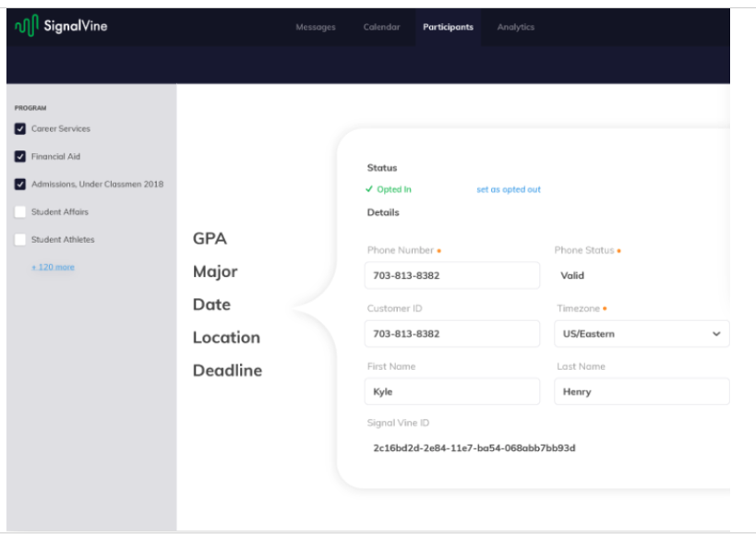Screen dimensions: 756x538
Task: Click the green Opted In checkmark
Action: click(368, 187)
